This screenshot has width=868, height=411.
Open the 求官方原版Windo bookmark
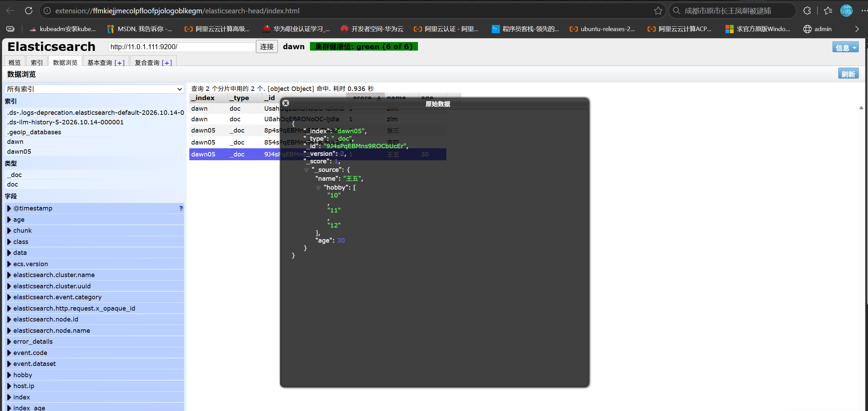(758, 29)
